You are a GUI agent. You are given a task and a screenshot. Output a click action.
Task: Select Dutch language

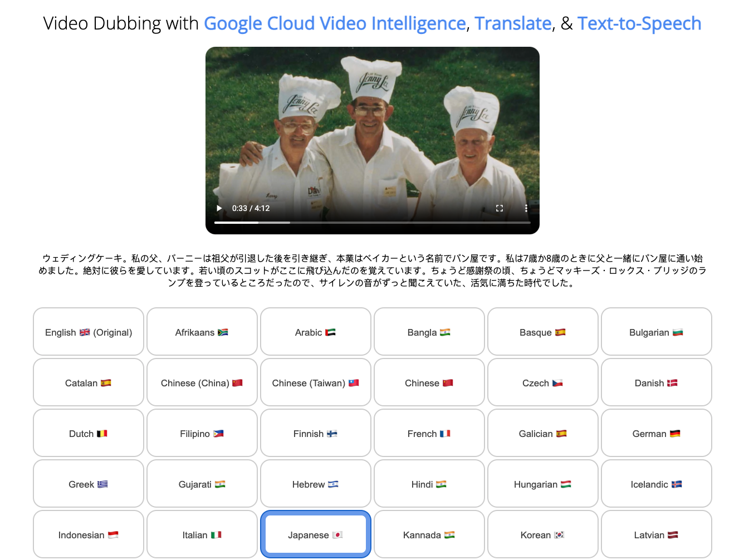[x=89, y=433]
